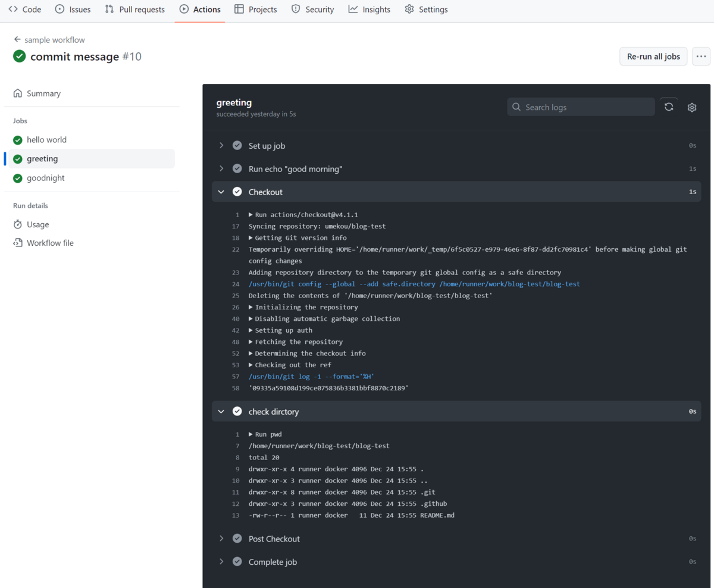Image resolution: width=714 pixels, height=588 pixels.
Task: Click the Projects icon in navigation
Action: (x=240, y=9)
